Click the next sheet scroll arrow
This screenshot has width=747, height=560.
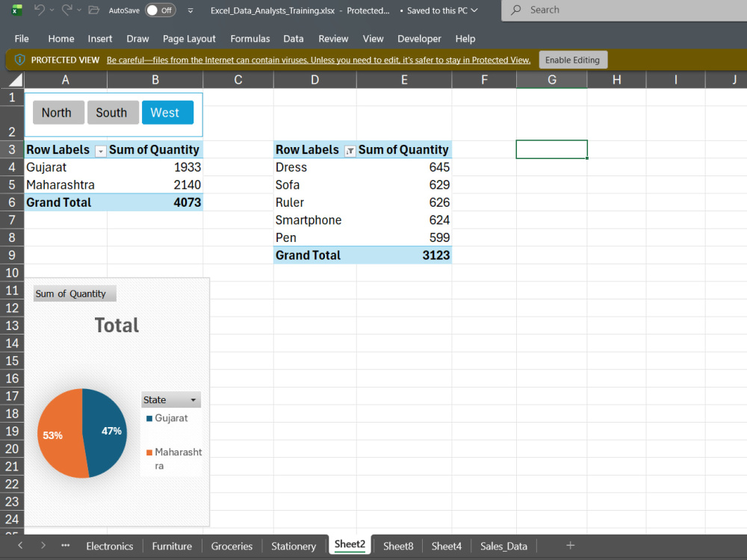(43, 545)
